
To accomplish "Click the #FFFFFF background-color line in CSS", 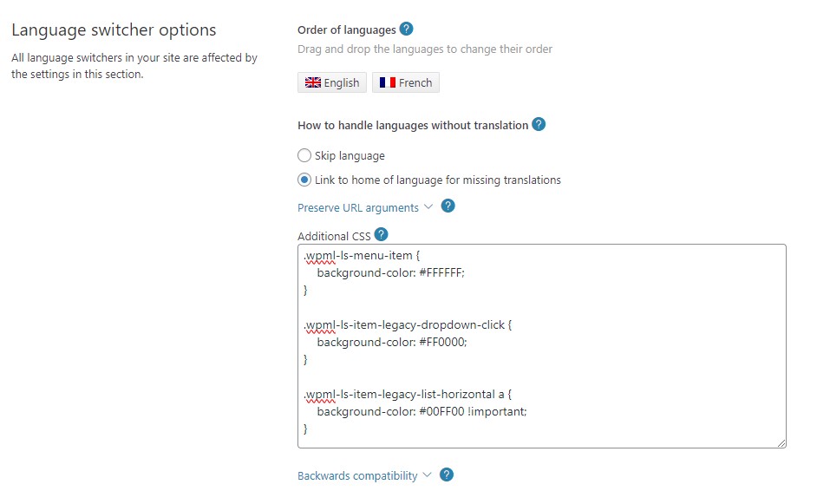I will click(x=390, y=272).
